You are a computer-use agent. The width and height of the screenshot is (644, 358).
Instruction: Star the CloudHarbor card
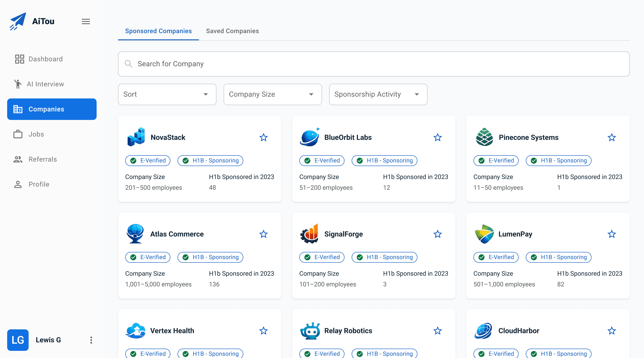[x=612, y=331]
